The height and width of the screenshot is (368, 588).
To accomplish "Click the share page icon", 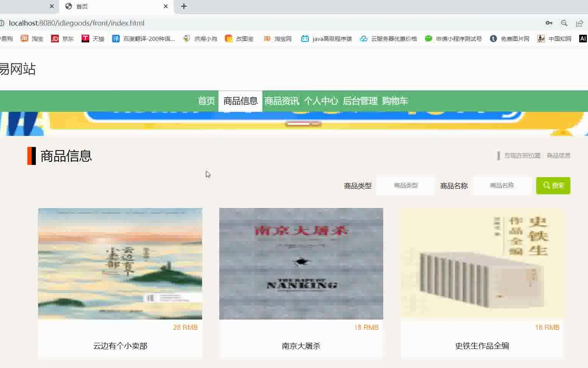I will pos(580,23).
